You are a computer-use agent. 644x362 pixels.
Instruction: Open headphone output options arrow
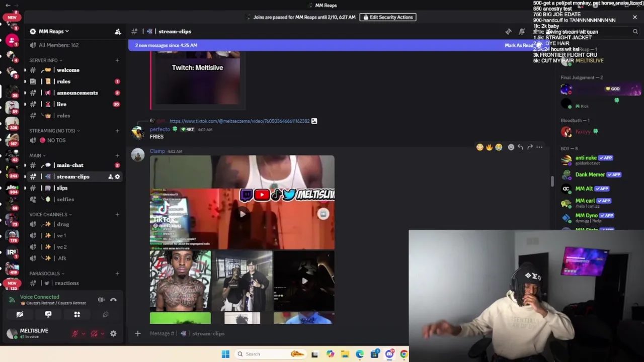click(x=102, y=333)
